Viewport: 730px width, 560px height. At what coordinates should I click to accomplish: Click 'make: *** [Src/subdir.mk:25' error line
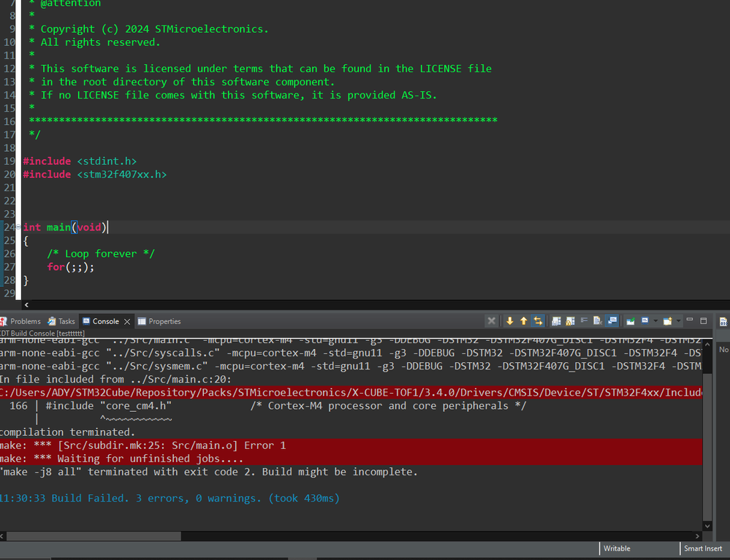click(x=351, y=445)
